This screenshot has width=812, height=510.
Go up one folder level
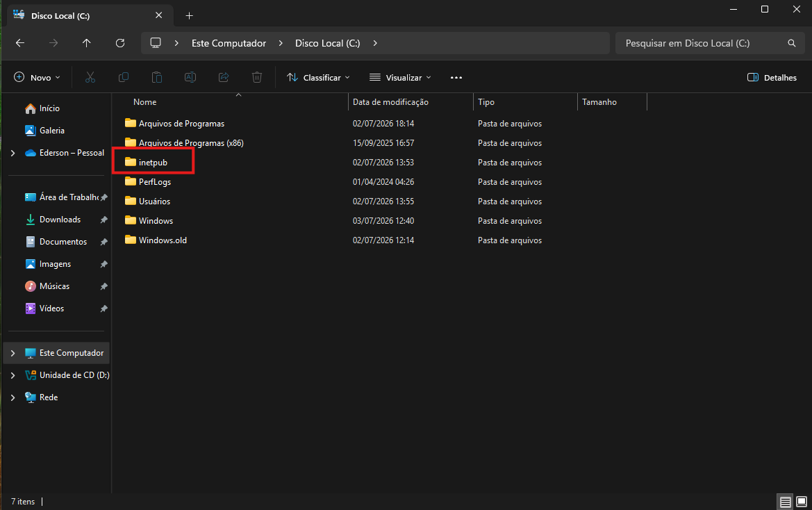[x=87, y=43]
